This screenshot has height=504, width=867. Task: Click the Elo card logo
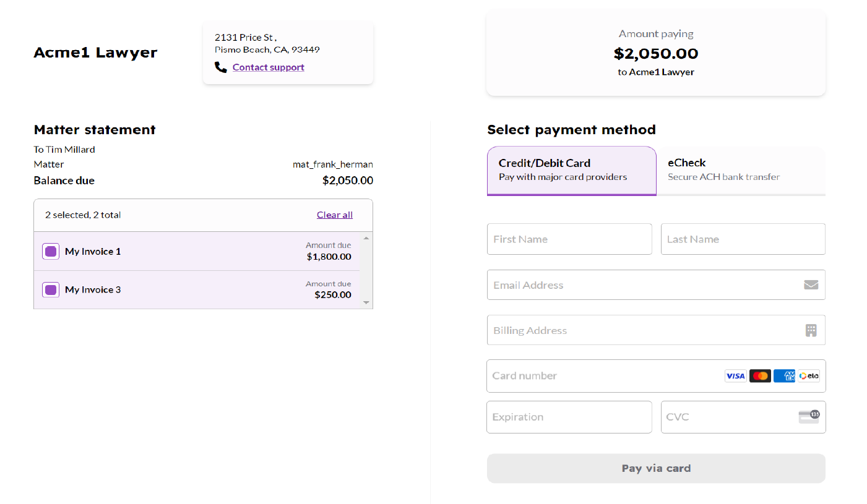[x=808, y=376]
